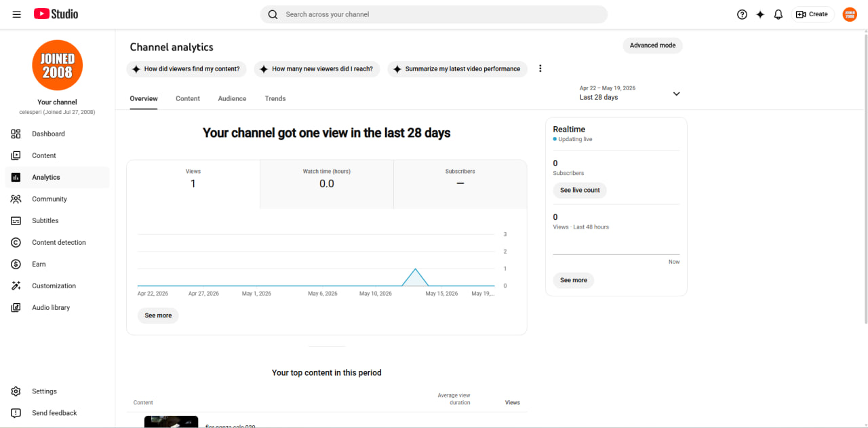Open Customization in the sidebar
This screenshot has height=428, width=868.
[x=58, y=286]
